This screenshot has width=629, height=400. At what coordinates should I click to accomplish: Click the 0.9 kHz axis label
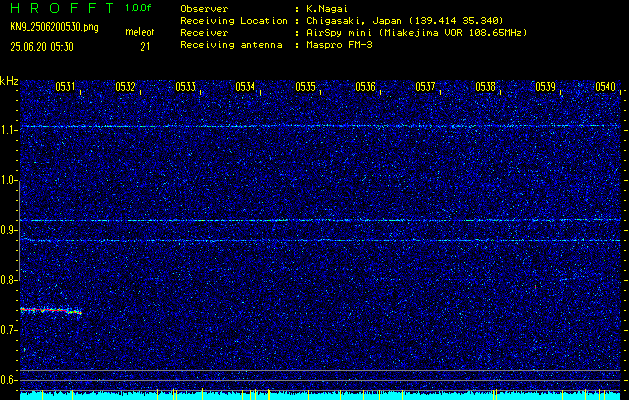[x=8, y=230]
